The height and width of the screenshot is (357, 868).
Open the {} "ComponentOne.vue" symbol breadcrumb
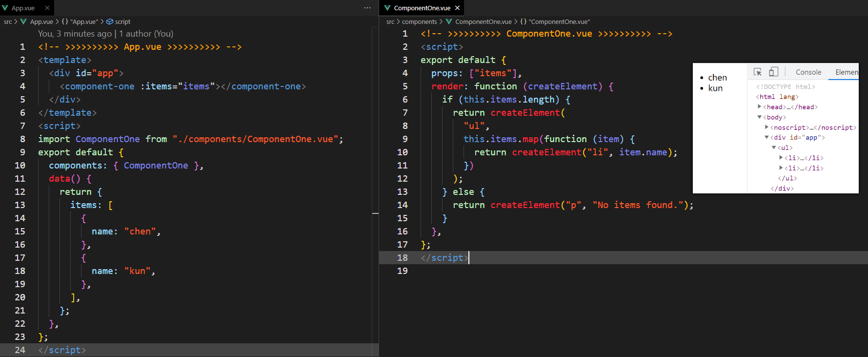click(555, 21)
